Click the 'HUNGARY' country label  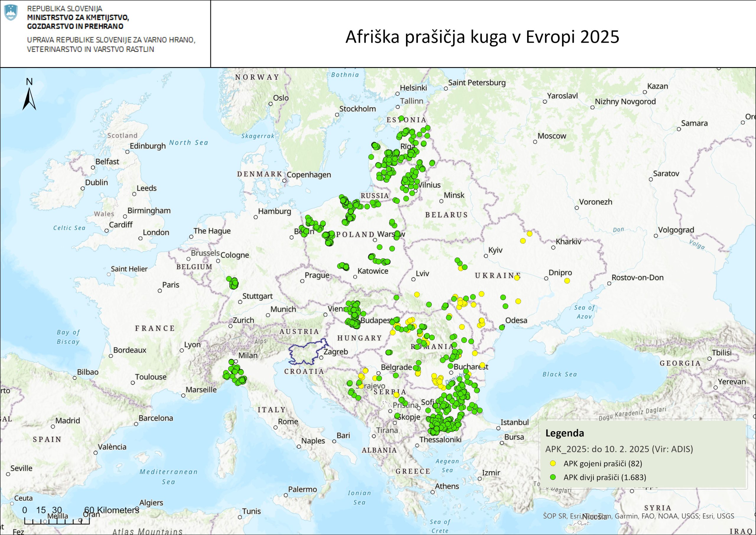click(360, 338)
